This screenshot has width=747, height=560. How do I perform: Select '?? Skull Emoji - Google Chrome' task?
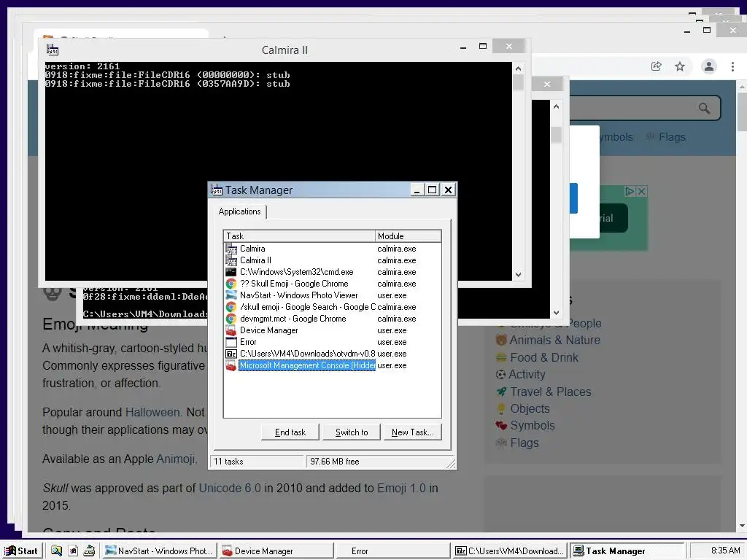[x=294, y=284]
